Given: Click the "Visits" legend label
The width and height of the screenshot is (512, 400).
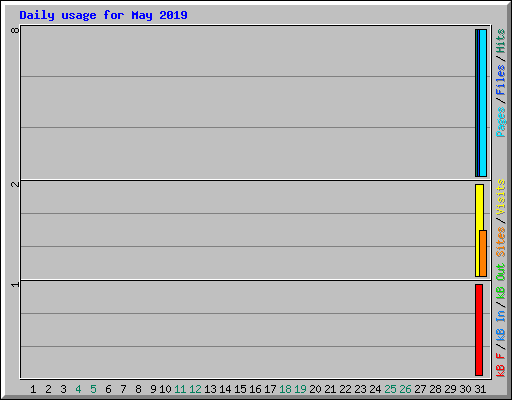Looking at the screenshot, I should [x=500, y=198].
